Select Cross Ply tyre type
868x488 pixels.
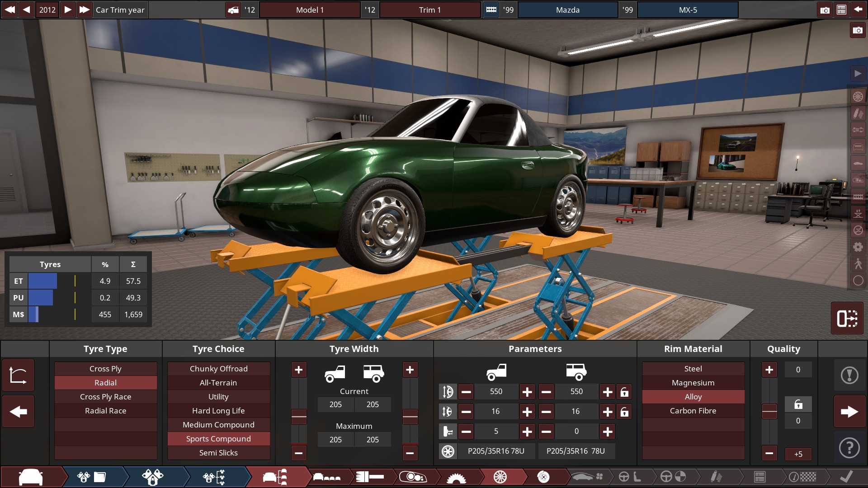coord(105,369)
